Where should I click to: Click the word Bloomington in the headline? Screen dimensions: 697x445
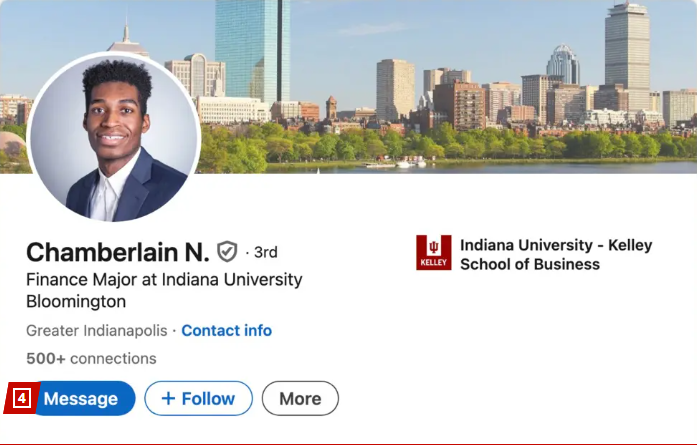[x=76, y=301]
